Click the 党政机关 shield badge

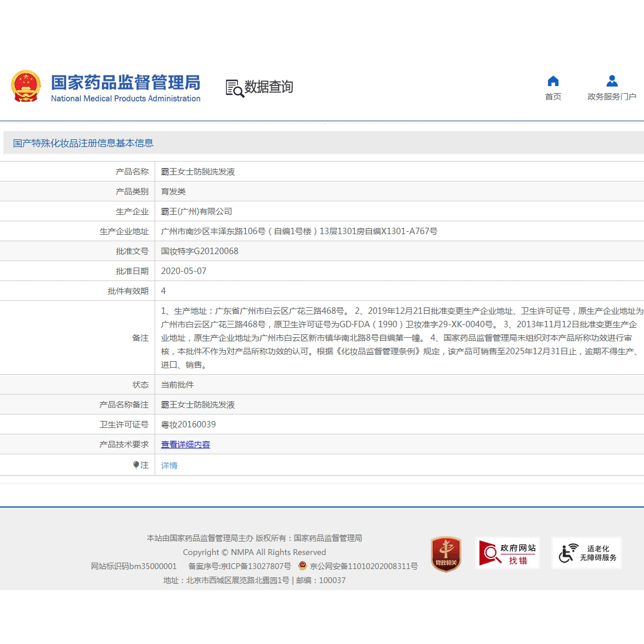[446, 553]
